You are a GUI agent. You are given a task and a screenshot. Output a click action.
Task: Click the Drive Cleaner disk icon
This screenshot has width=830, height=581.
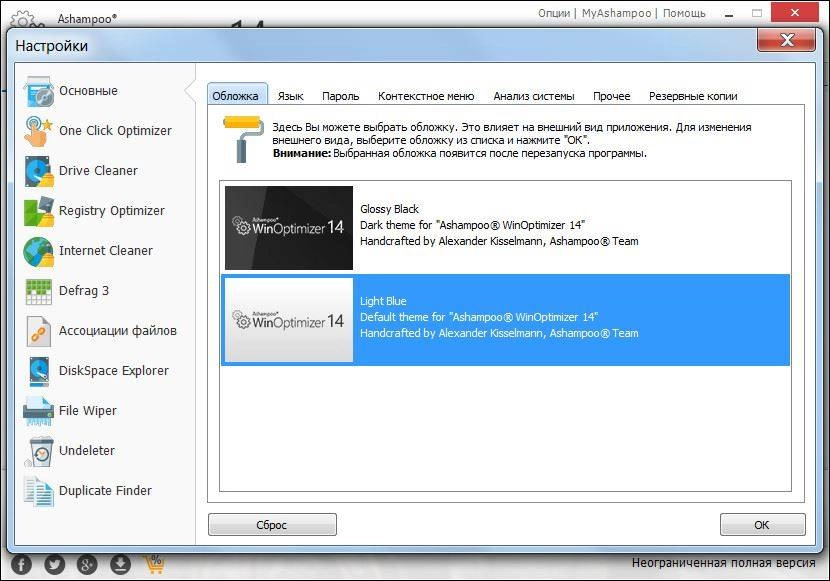pyautogui.click(x=39, y=171)
